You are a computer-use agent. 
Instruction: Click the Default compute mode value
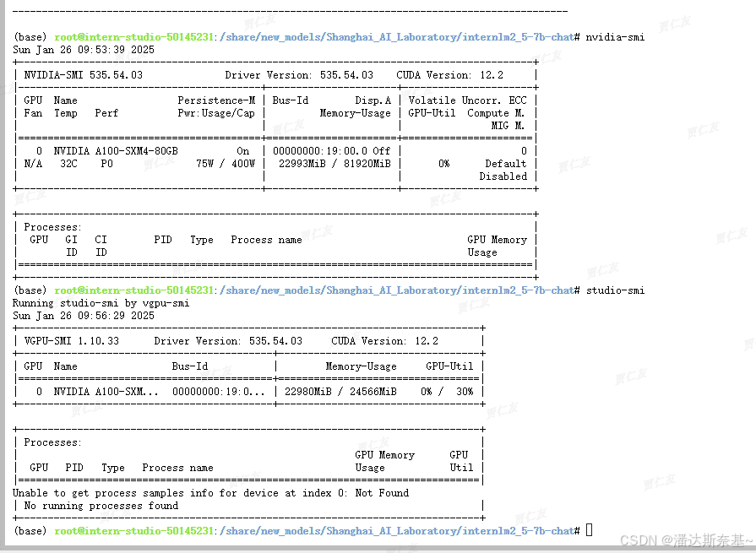506,164
